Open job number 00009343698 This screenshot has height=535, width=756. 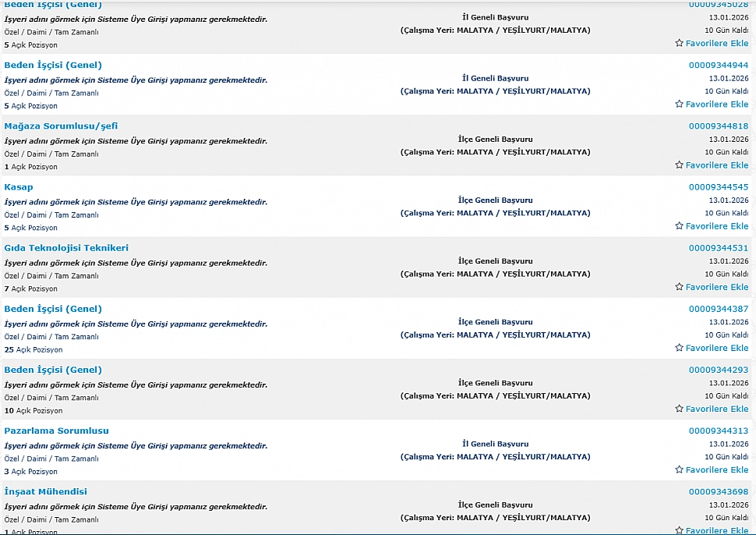[x=718, y=491]
